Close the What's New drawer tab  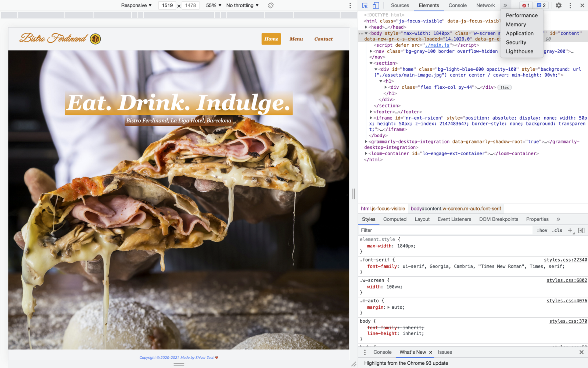(x=431, y=352)
